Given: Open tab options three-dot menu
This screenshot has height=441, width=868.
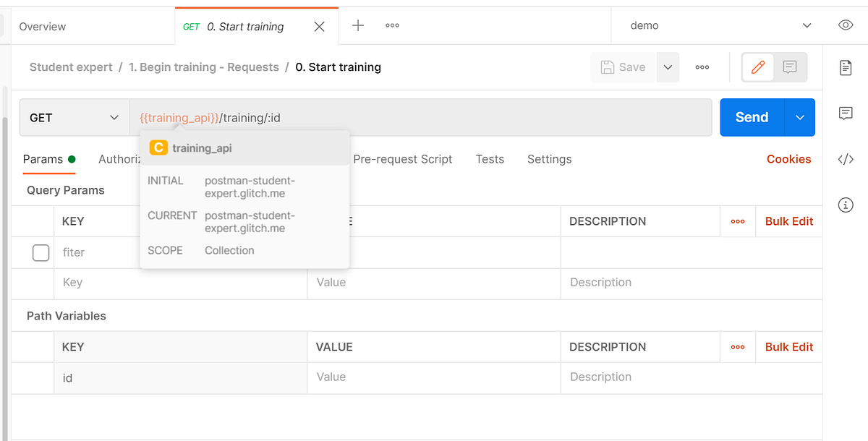Looking at the screenshot, I should 392,25.
